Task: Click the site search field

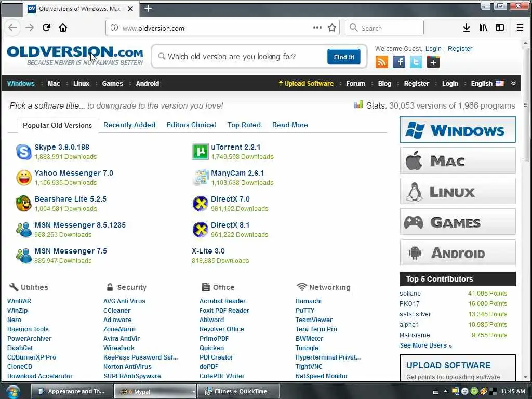Action: tap(241, 57)
